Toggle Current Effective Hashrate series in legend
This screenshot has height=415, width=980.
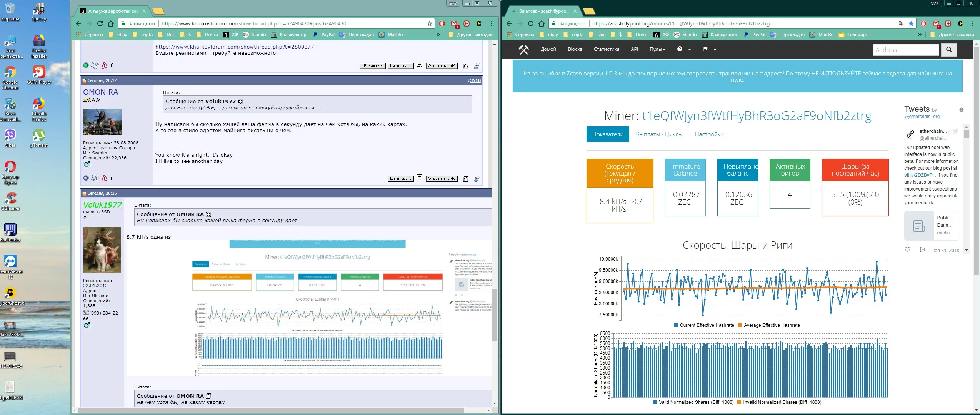[x=703, y=325]
